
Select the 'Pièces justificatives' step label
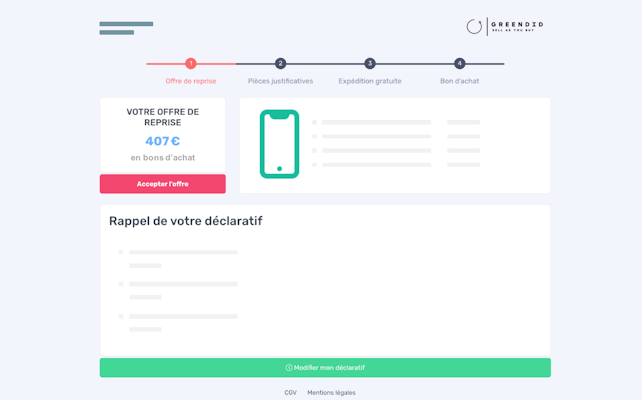(280, 81)
